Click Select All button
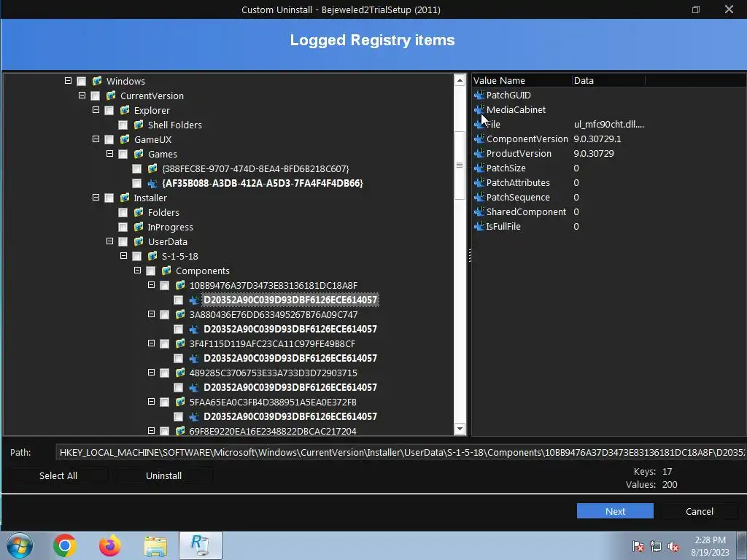Image resolution: width=747 pixels, height=560 pixels. coord(58,475)
